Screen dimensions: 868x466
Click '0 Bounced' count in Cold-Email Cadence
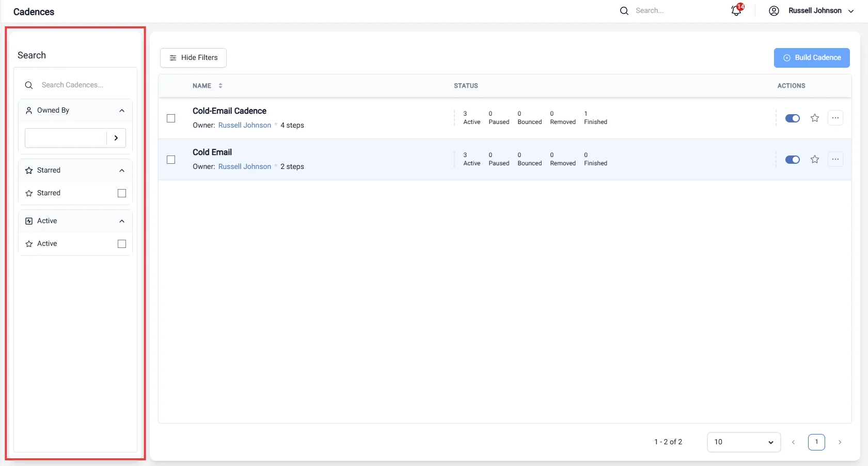[529, 118]
